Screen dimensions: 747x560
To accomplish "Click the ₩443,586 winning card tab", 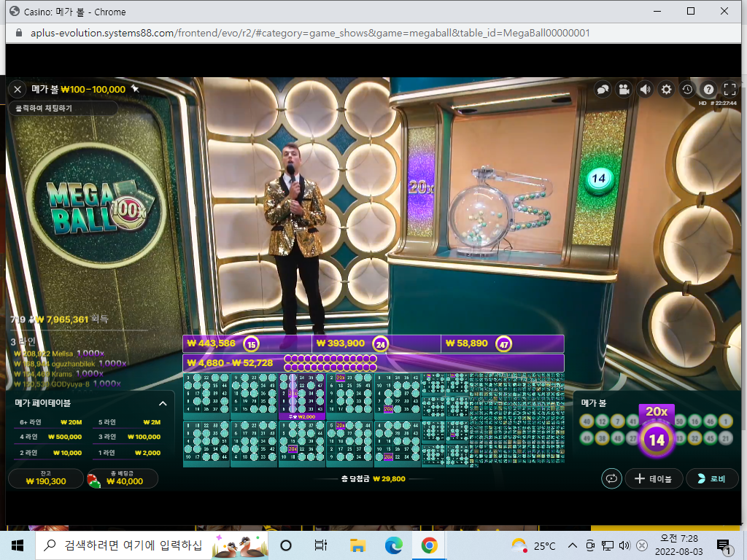I will (247, 344).
